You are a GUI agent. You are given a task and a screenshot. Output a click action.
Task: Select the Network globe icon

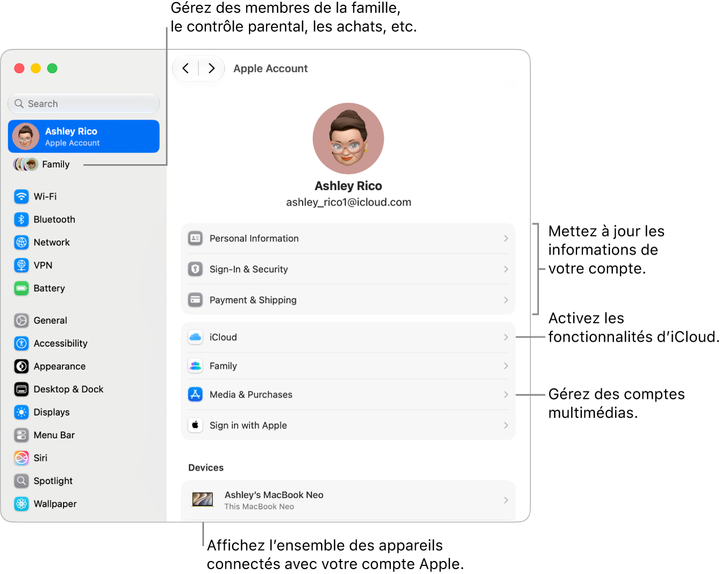coord(22,243)
